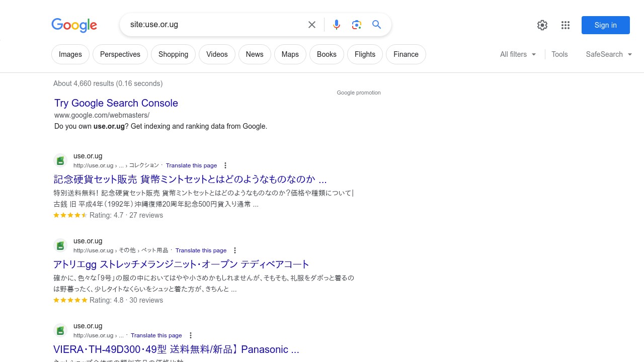Click the Sign in button
Screen dimensions: 644x362
(606, 25)
